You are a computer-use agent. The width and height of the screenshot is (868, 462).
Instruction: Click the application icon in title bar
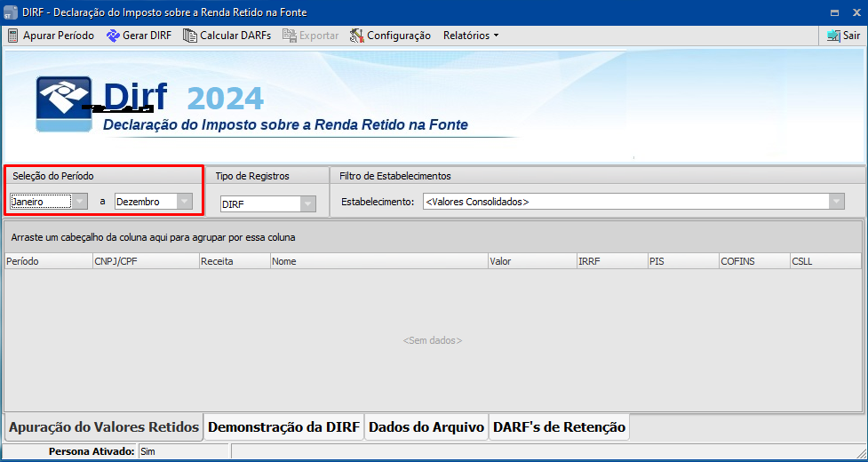click(x=11, y=12)
